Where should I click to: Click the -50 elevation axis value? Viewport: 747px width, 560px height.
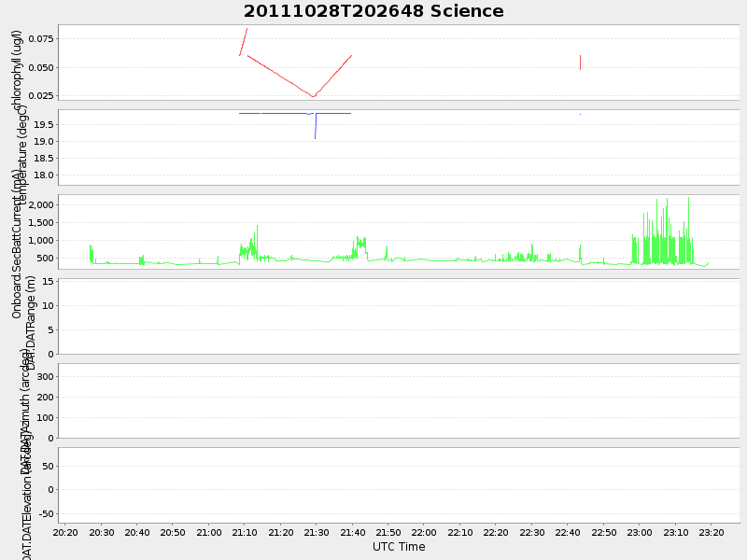(46, 514)
